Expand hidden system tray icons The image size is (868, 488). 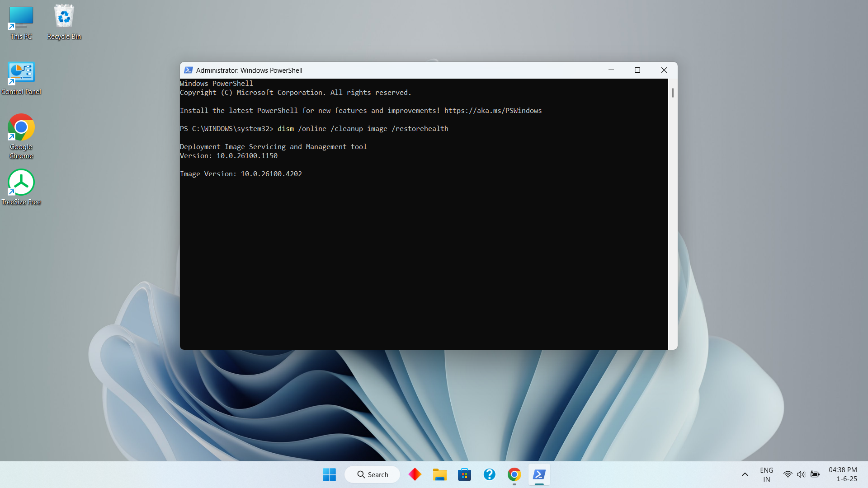[745, 474]
